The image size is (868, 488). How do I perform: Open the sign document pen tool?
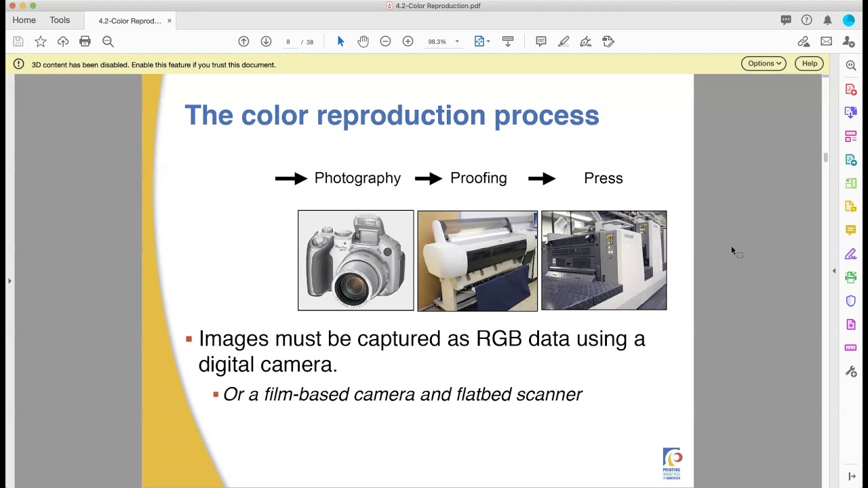pos(586,41)
